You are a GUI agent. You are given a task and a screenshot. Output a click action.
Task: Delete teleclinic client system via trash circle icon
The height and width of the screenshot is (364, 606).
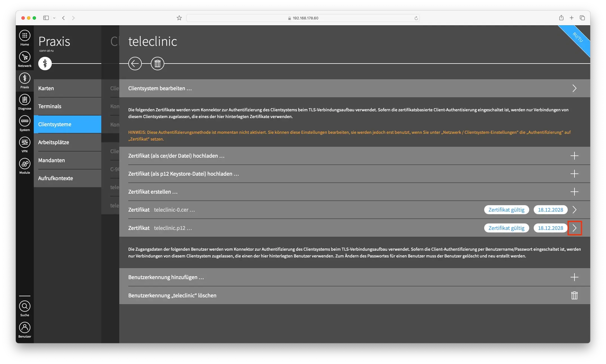coord(158,64)
